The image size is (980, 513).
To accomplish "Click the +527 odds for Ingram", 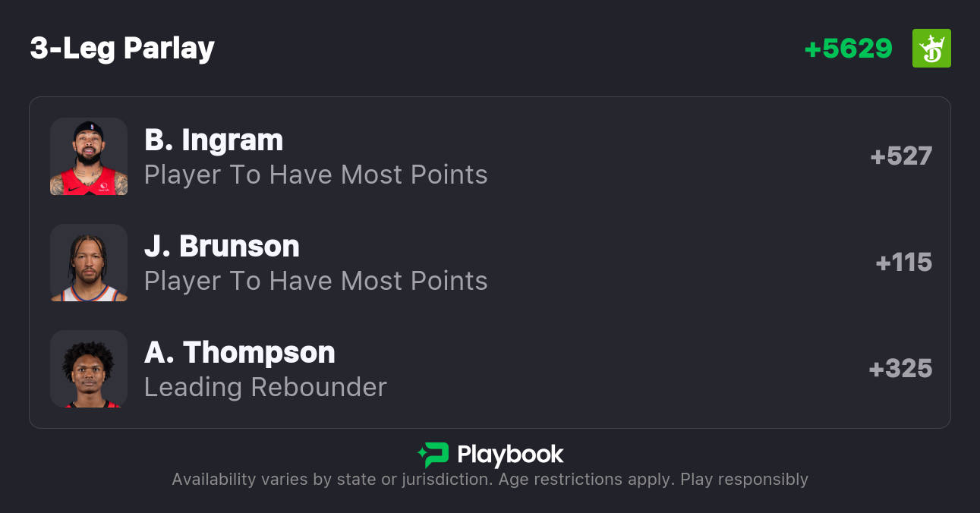I will (x=901, y=156).
